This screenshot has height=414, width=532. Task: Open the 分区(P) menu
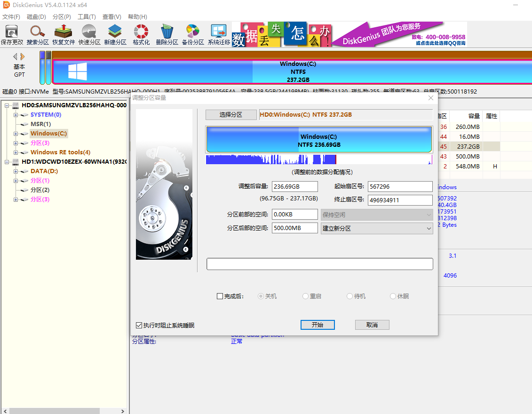coord(62,16)
